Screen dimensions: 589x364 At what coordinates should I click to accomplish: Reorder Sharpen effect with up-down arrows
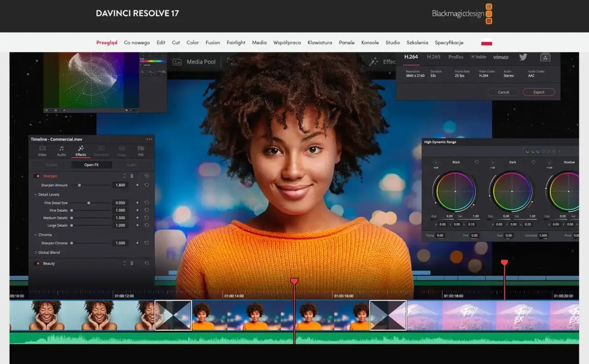(124, 176)
